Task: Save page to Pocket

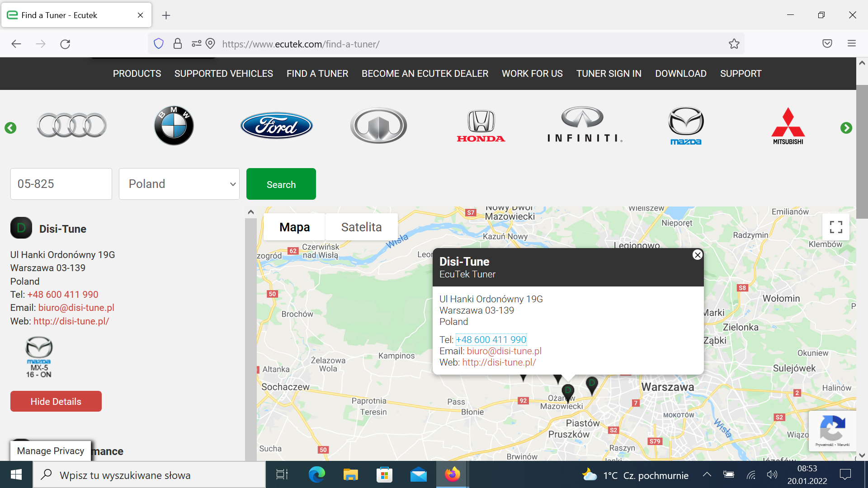Action: [827, 44]
